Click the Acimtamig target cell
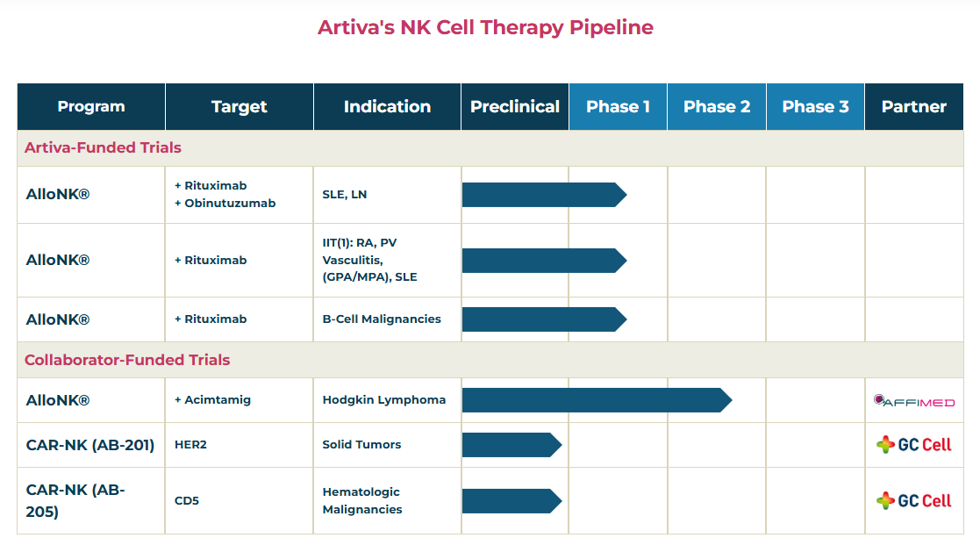 pos(212,400)
